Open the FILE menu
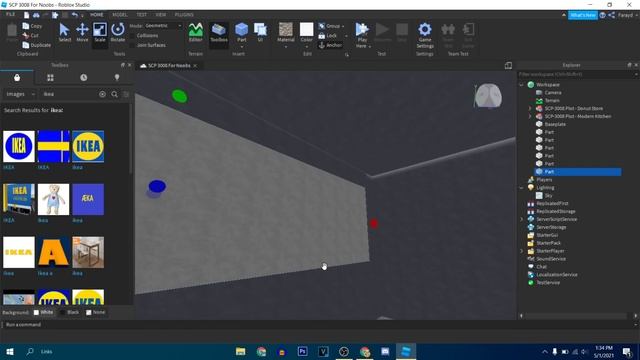 pyautogui.click(x=10, y=15)
